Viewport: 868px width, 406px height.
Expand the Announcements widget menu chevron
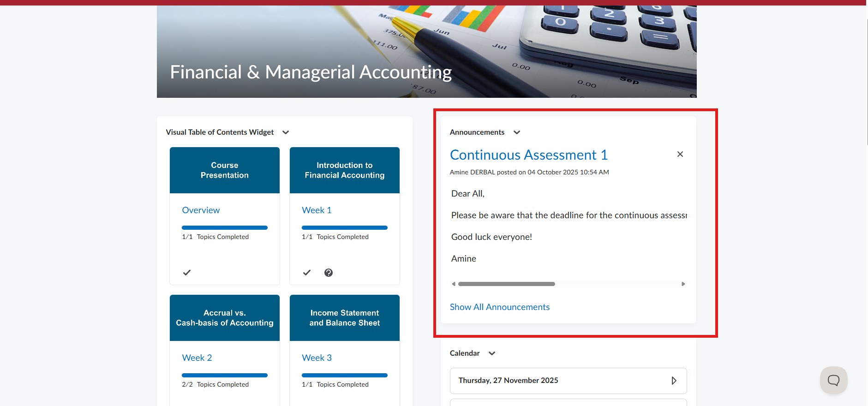(517, 132)
